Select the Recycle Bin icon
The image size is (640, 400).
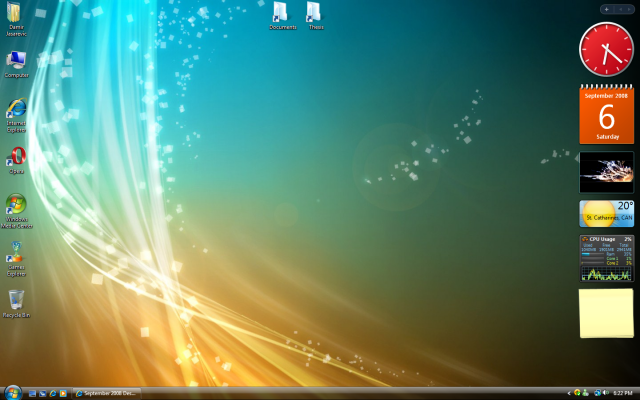[x=16, y=304]
